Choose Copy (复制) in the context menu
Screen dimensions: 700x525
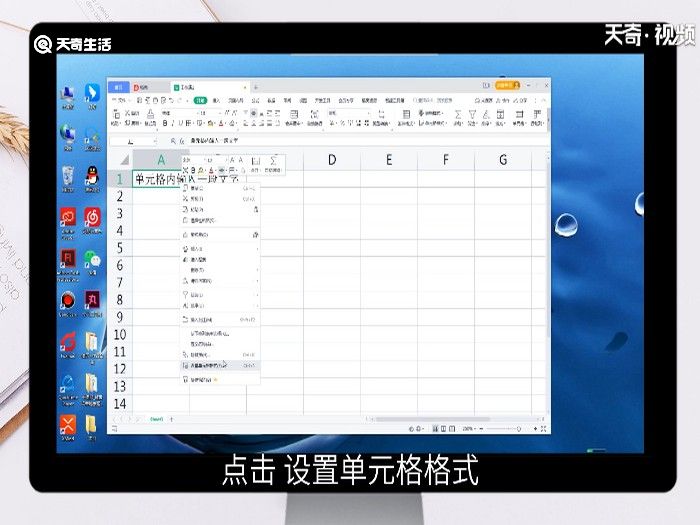(220, 188)
